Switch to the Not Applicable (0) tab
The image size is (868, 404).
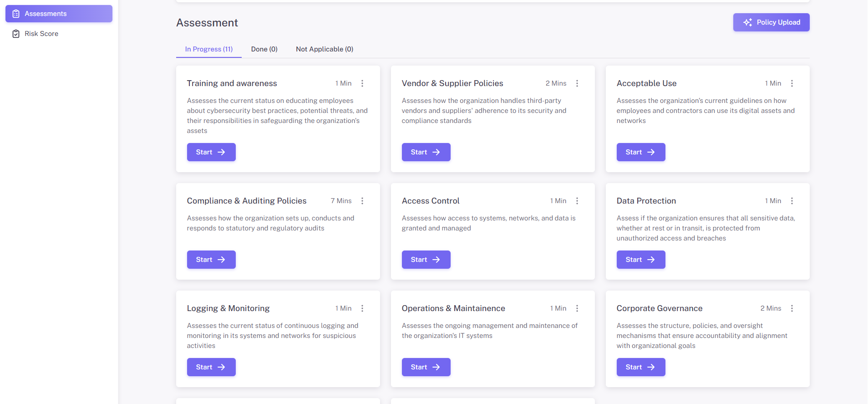(324, 49)
